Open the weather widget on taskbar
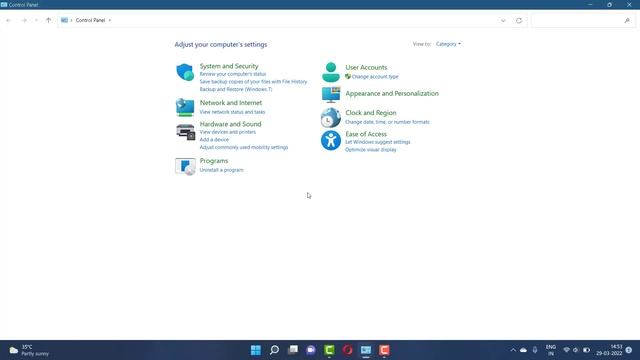Screen dimensions: 640x360 [29, 350]
